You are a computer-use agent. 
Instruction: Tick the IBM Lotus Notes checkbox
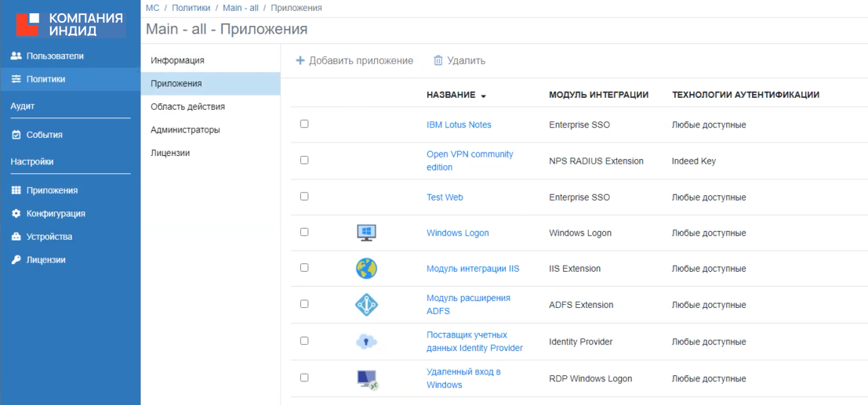tap(304, 124)
